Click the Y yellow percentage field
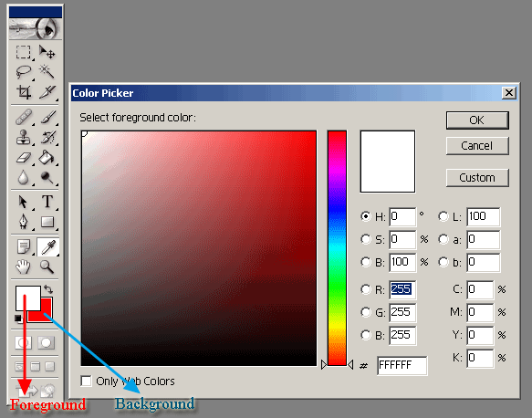Screen dimensions: 532x418 pyautogui.click(x=480, y=335)
